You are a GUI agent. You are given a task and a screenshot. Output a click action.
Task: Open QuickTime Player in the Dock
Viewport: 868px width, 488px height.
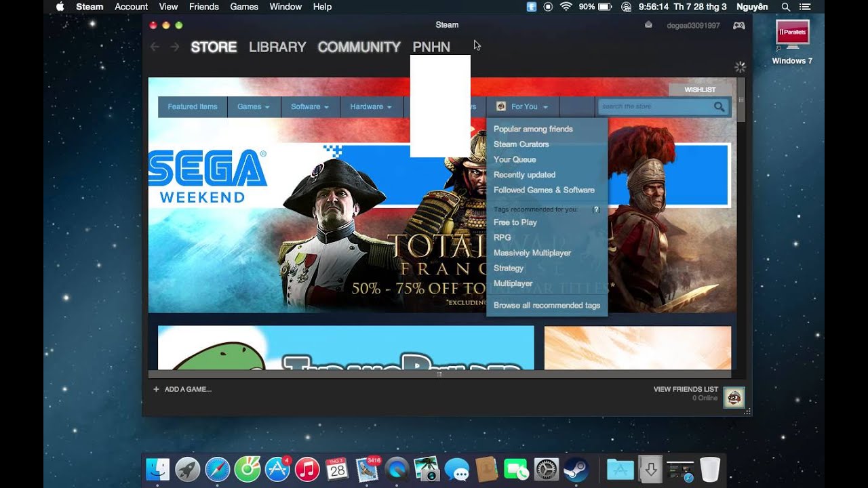coord(397,469)
